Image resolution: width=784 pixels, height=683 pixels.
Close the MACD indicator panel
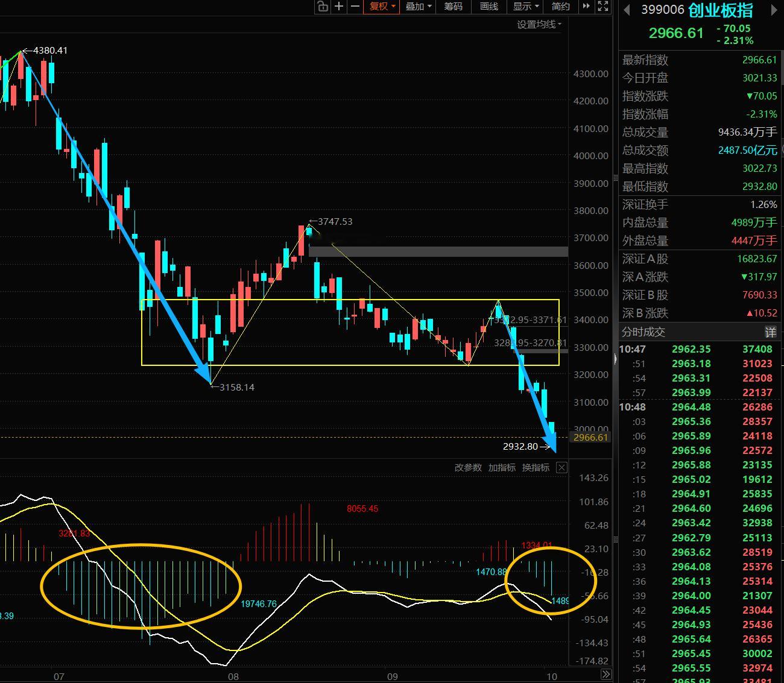[561, 468]
